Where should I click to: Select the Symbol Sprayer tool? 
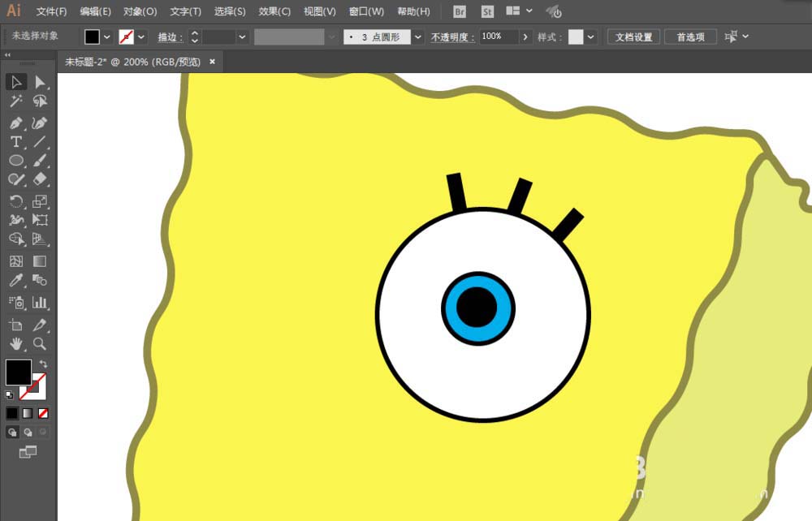coord(16,303)
